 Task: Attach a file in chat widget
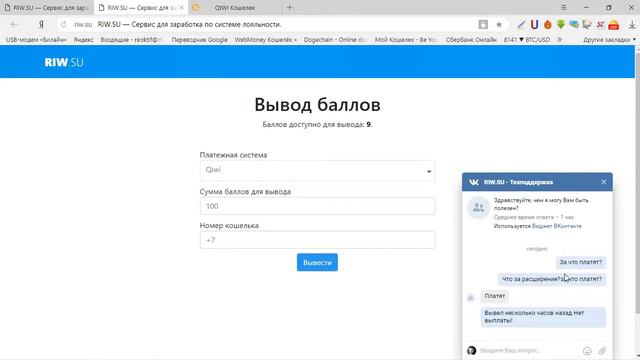[602, 351]
